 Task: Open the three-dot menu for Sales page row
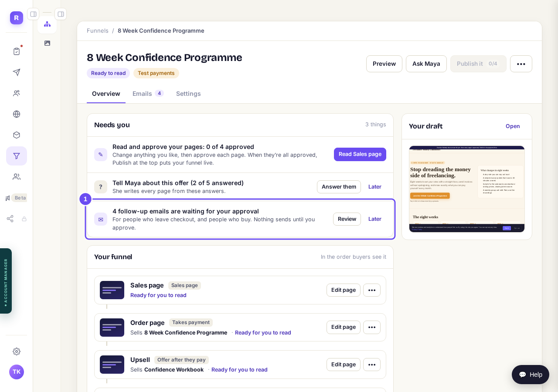pyautogui.click(x=372, y=290)
